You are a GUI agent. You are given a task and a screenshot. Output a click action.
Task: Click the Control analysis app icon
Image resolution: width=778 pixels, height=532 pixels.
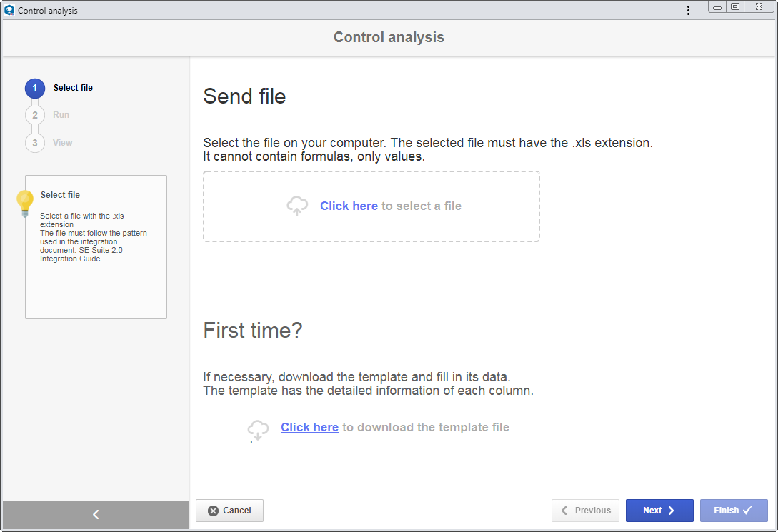9,10
